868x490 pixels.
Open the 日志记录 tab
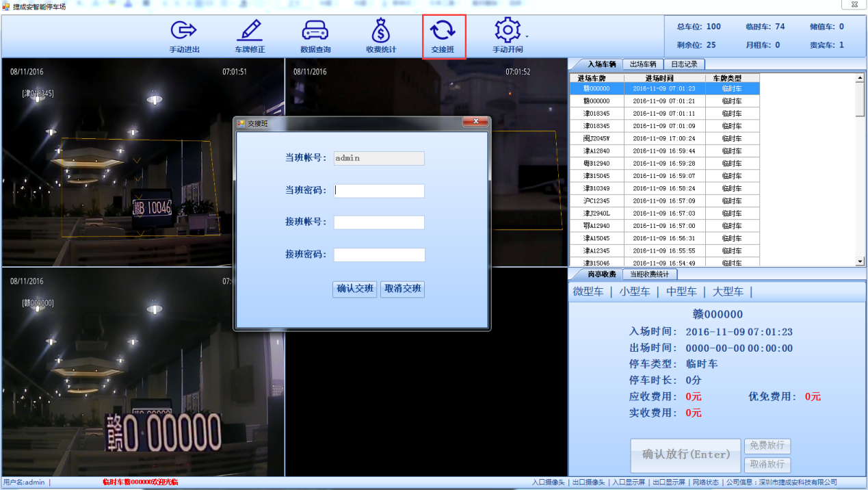[685, 64]
